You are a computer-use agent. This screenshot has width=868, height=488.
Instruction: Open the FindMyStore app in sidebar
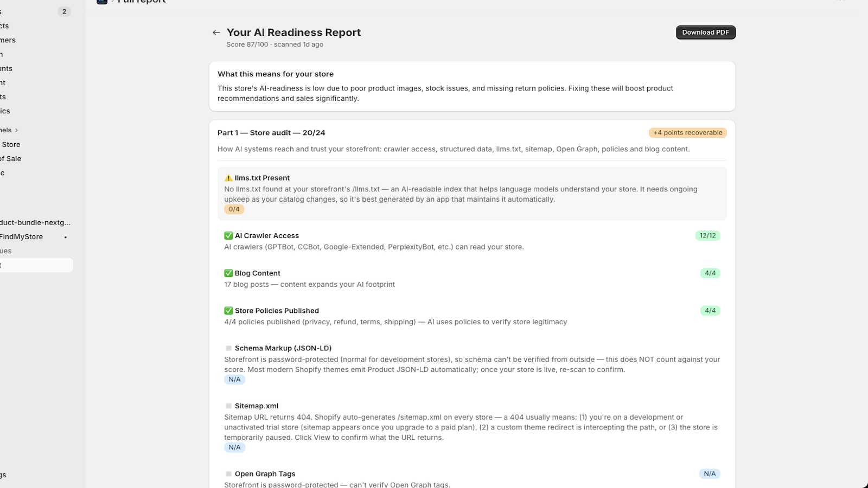pyautogui.click(x=22, y=237)
